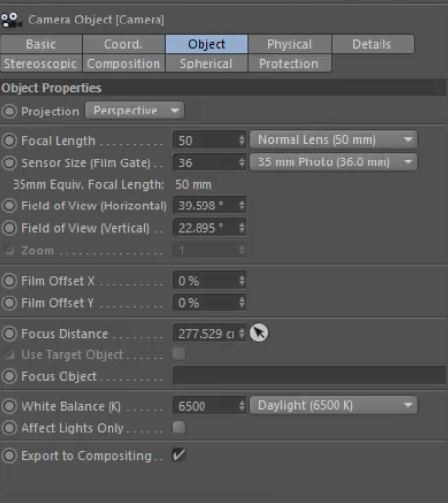Viewport: 448px width, 503px height.
Task: Toggle the Focus Distance keyframe circle
Action: tap(9, 334)
